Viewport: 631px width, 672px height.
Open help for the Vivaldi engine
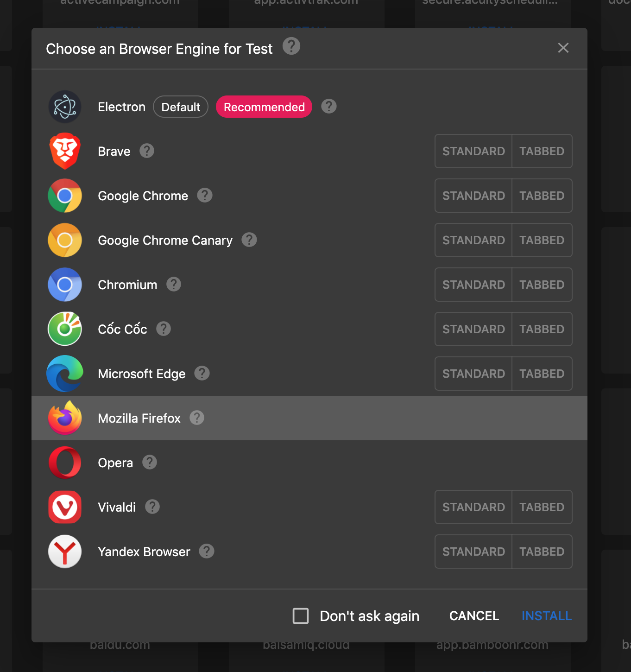click(152, 507)
